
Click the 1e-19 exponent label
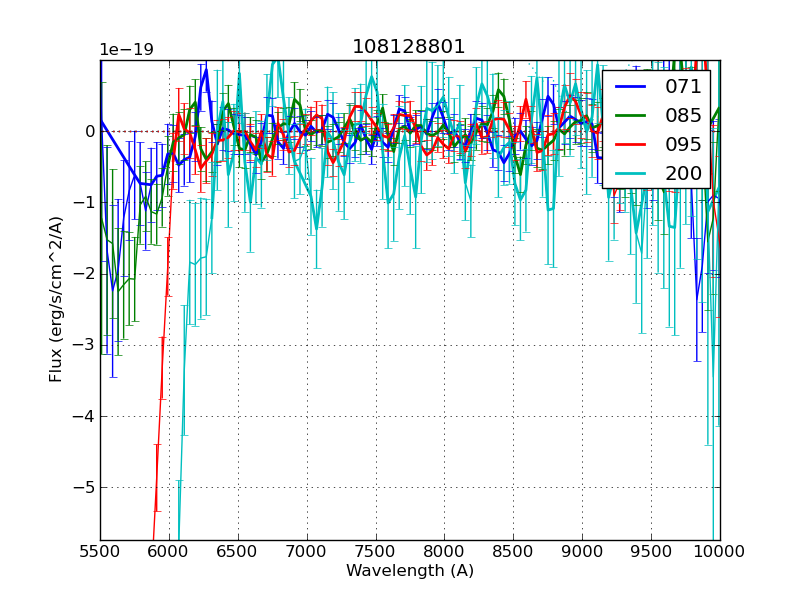pyautogui.click(x=126, y=50)
